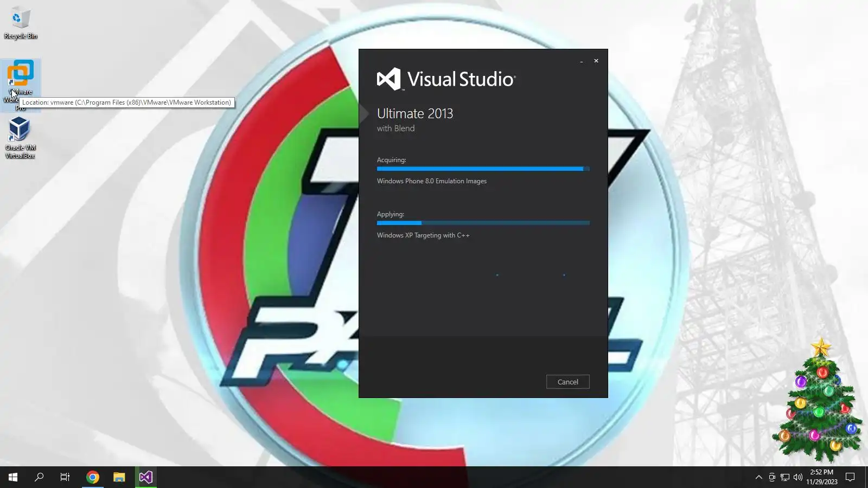Open the volume control in tray
The image size is (868, 488).
(x=798, y=477)
